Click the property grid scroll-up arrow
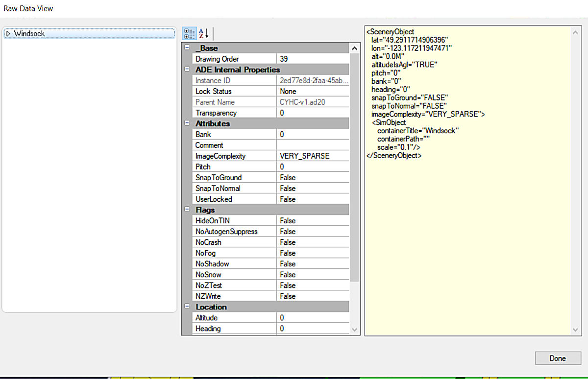The image size is (588, 379). coord(354,47)
